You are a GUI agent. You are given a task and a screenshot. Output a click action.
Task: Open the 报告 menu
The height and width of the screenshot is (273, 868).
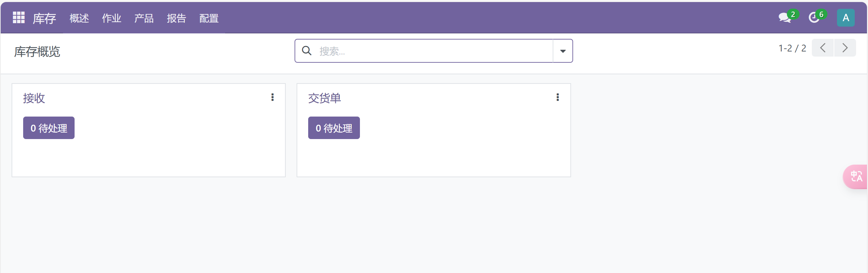(x=176, y=18)
